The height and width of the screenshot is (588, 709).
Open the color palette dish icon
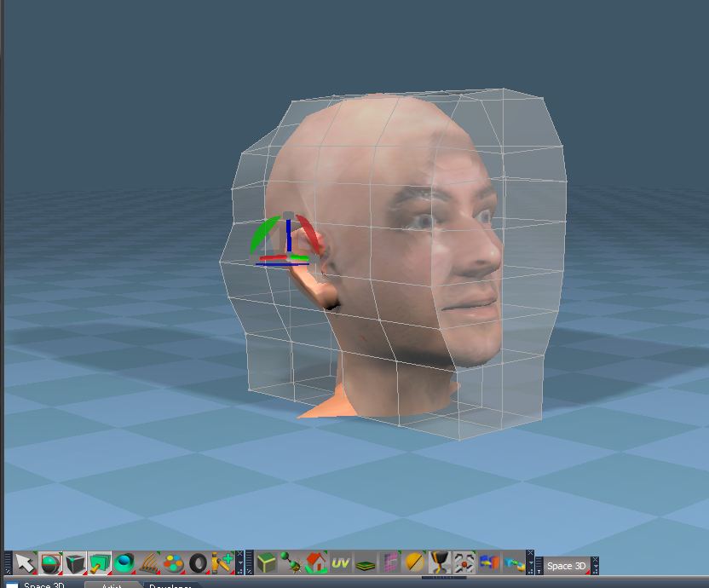tap(173, 563)
